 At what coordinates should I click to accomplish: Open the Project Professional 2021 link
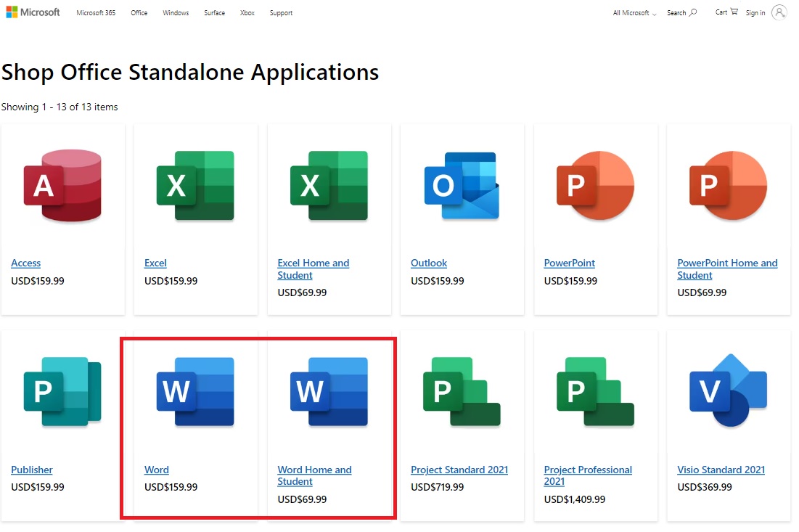588,475
